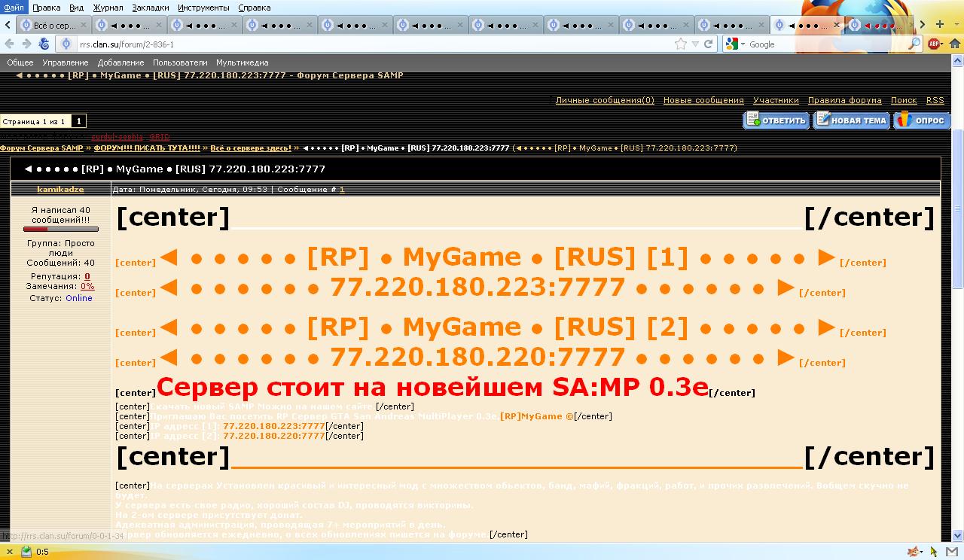
Task: Click the forward navigation arrow
Action: [26, 44]
